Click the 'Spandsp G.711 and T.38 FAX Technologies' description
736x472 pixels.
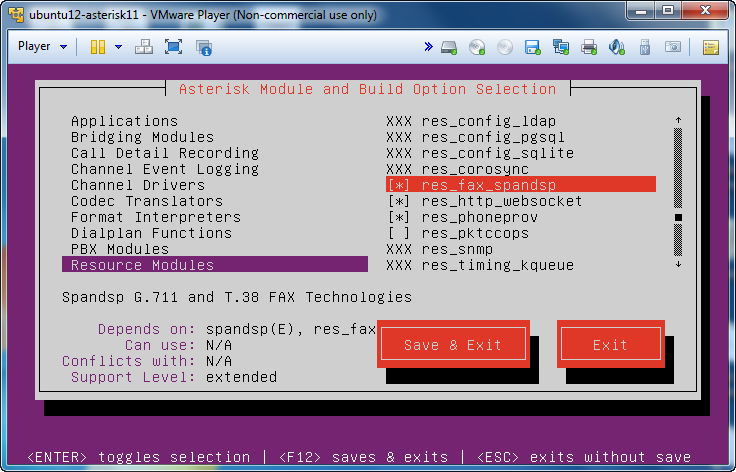tap(237, 297)
